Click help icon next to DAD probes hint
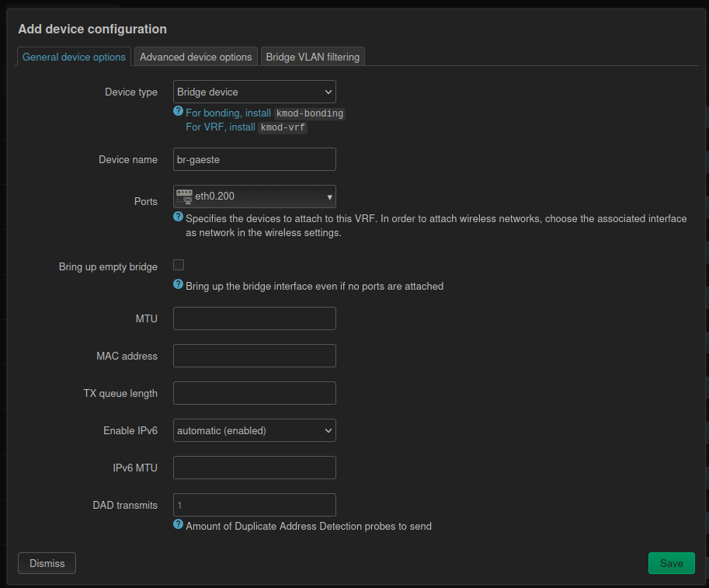 pyautogui.click(x=178, y=524)
